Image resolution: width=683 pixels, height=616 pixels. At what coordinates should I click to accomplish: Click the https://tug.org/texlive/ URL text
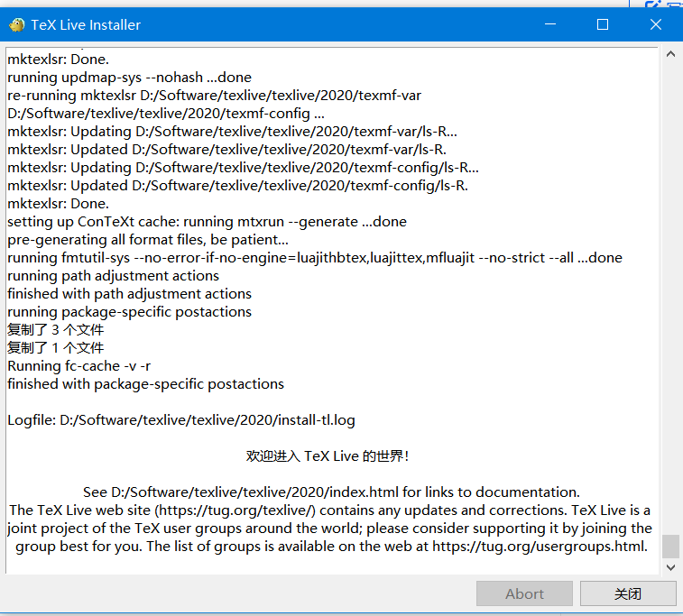tap(235, 510)
